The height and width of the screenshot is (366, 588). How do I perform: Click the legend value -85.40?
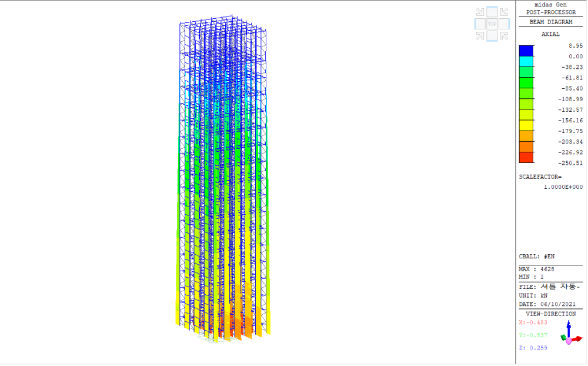click(572, 89)
